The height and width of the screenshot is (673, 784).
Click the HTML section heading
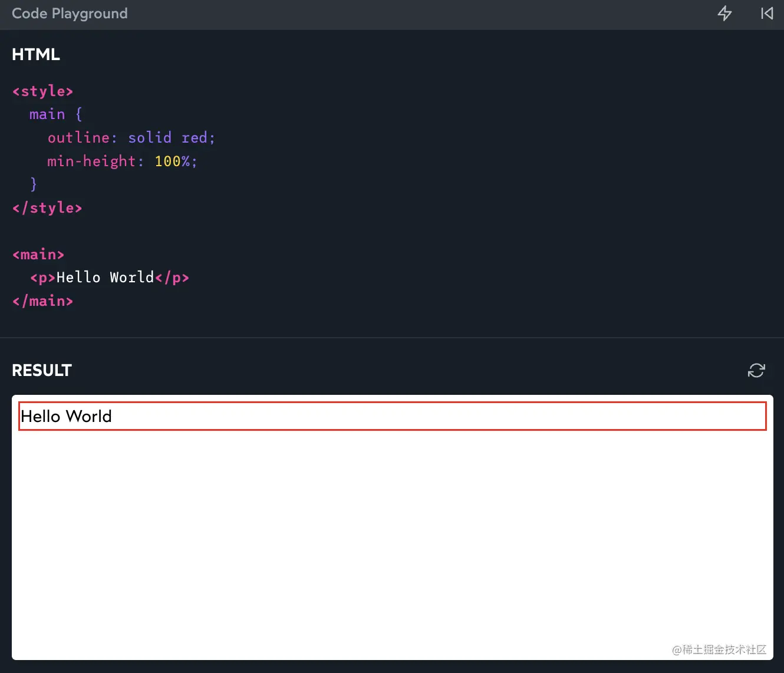point(36,54)
